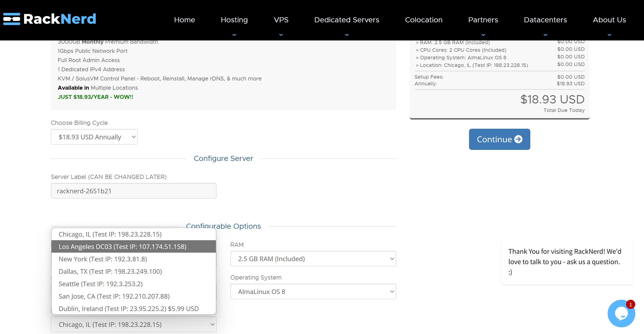Open the About Us menu
644x334 pixels.
pos(609,20)
